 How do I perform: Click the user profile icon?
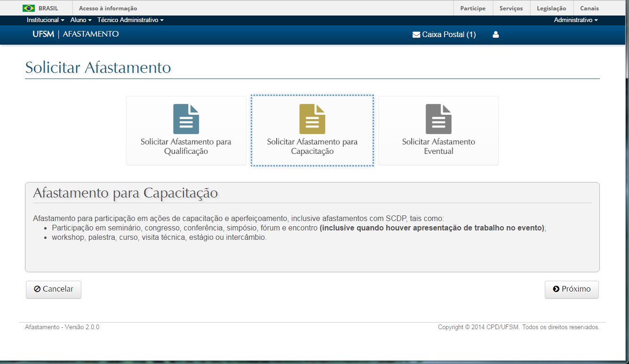click(495, 34)
